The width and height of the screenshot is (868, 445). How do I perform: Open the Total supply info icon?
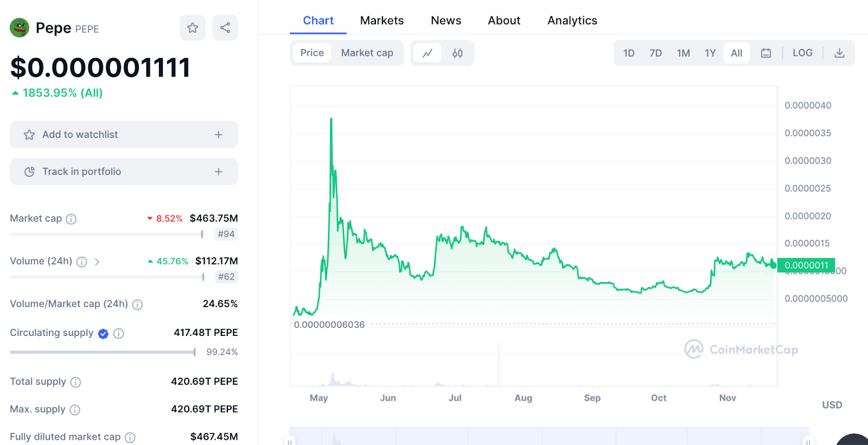pyautogui.click(x=76, y=382)
